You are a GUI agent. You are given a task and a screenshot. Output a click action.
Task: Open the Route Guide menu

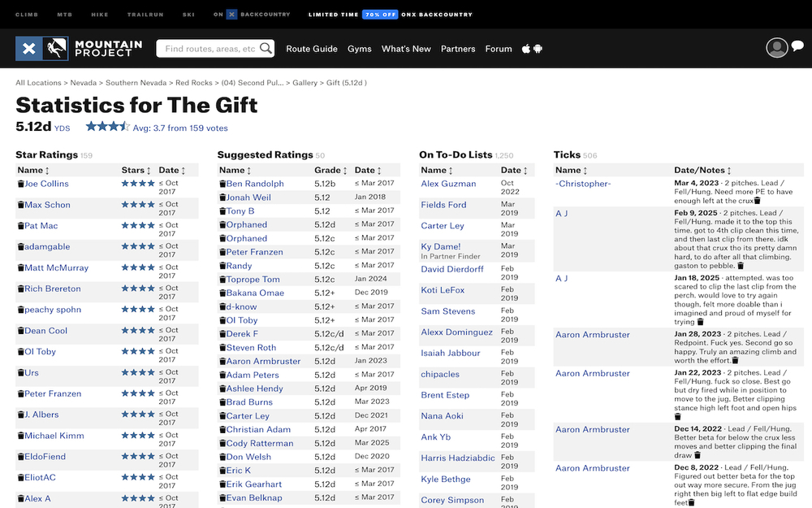pos(312,49)
